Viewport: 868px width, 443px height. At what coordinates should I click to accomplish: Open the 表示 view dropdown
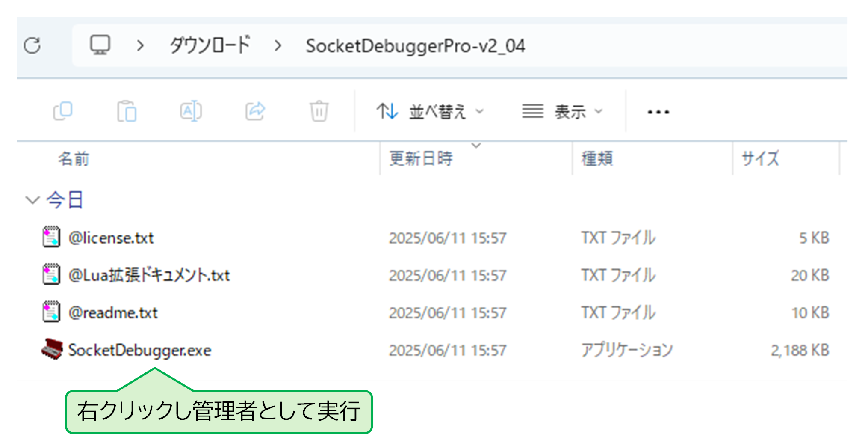pos(573,111)
